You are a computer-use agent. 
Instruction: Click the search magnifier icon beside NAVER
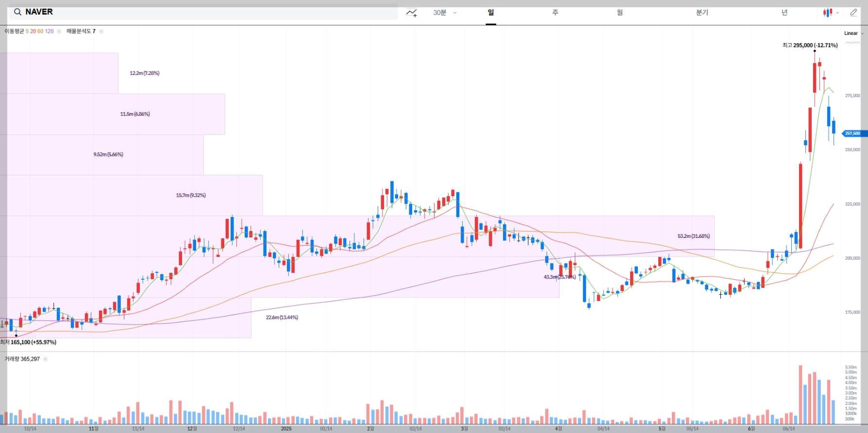click(x=17, y=12)
